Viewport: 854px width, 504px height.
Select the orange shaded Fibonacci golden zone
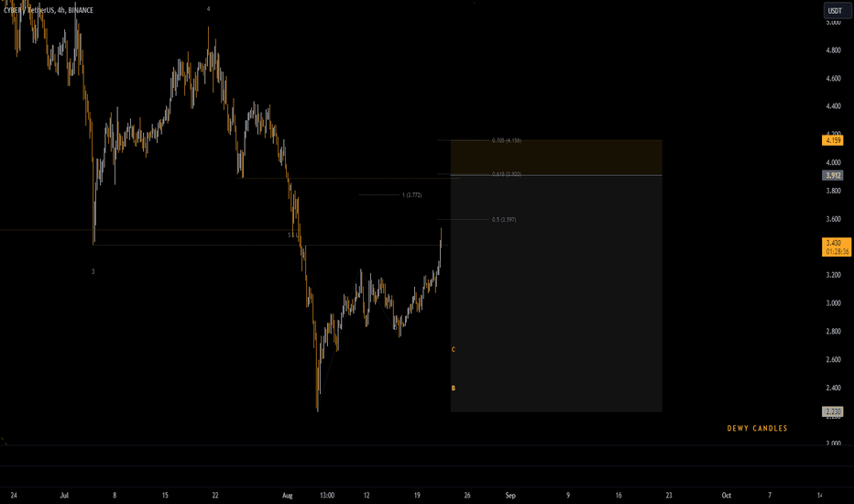556,158
